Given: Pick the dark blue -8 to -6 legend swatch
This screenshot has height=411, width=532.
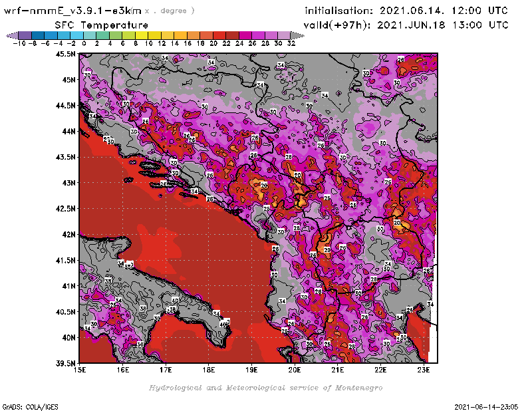Looking at the screenshot, I should [x=39, y=35].
